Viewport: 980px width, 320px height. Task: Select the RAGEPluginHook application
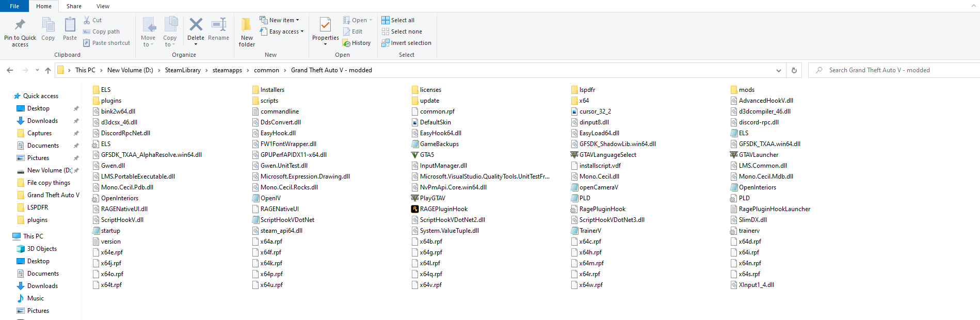[439, 209]
